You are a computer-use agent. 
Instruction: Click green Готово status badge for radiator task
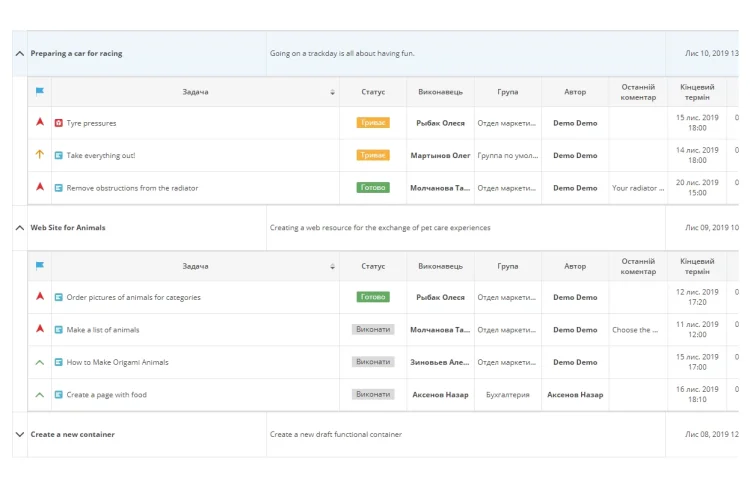[373, 188]
